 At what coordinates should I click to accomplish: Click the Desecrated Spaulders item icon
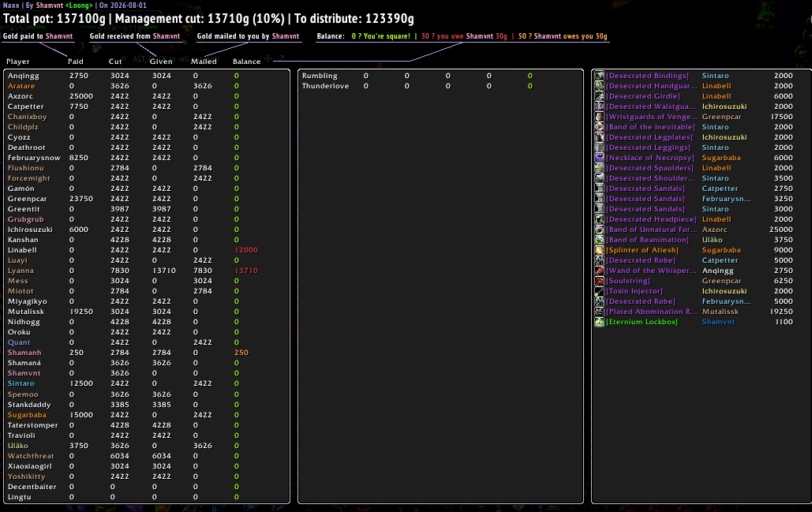click(599, 168)
